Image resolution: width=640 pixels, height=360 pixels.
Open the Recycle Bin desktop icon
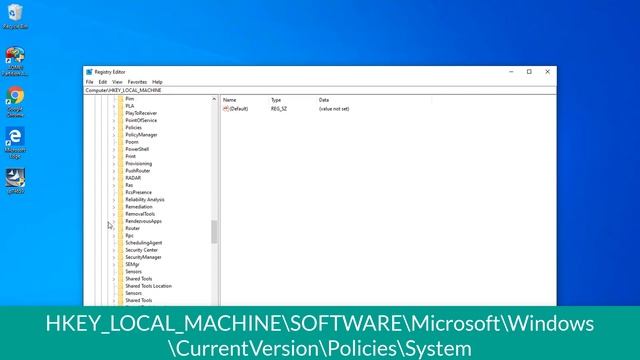tap(15, 16)
